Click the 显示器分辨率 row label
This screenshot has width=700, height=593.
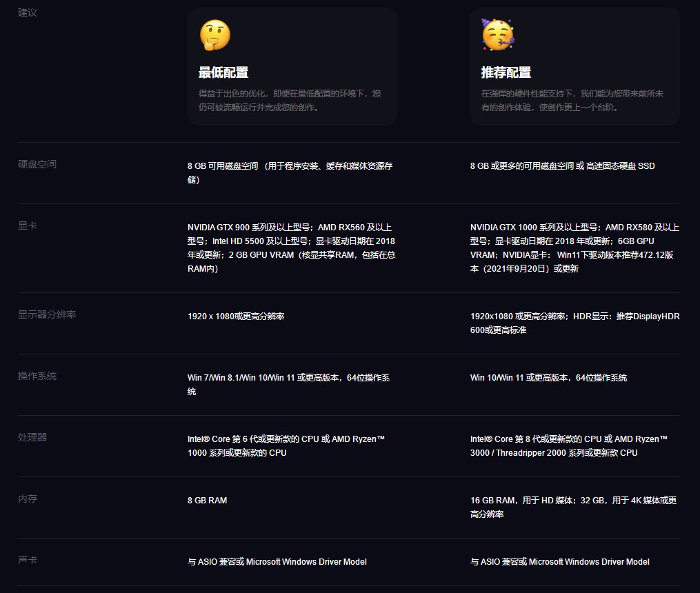[x=47, y=314]
